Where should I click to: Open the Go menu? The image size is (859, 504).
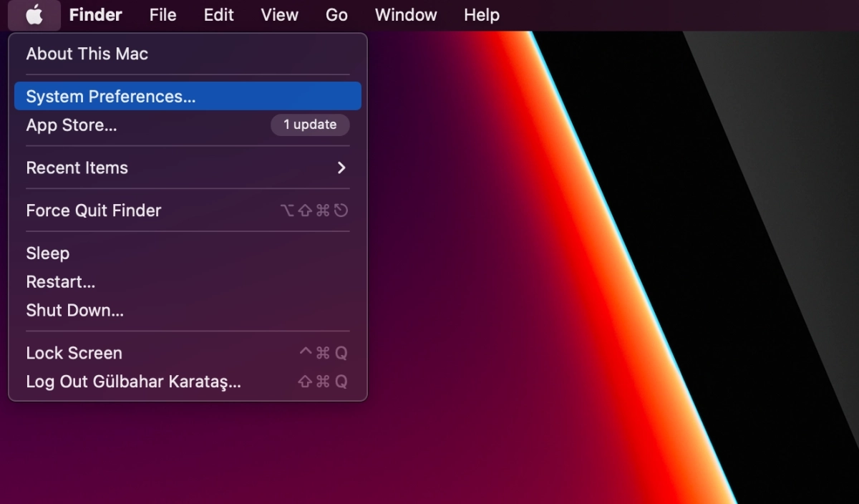(x=336, y=15)
